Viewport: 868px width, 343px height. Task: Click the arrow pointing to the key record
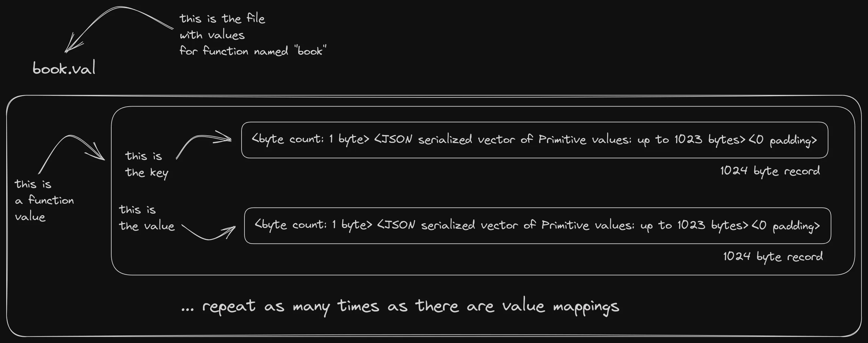[x=203, y=138]
